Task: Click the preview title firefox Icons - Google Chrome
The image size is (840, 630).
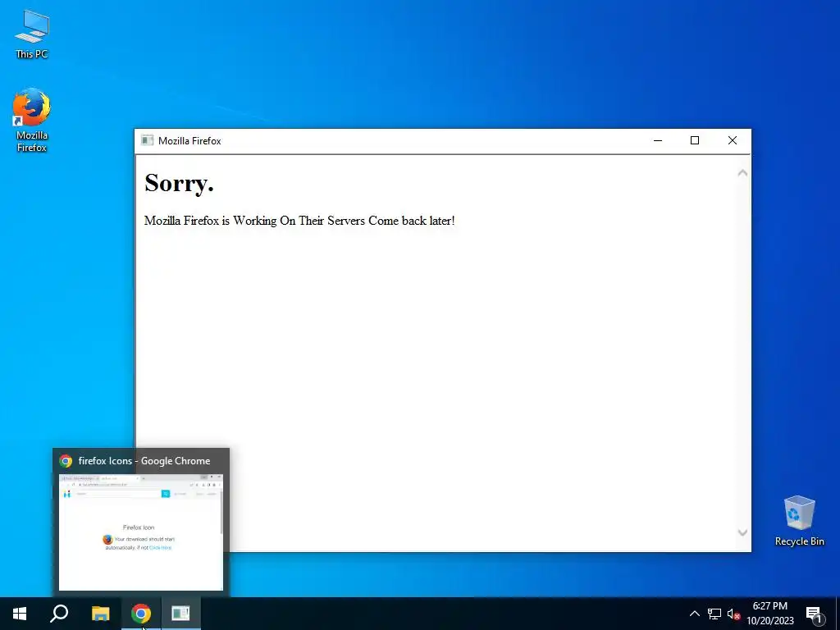Action: [144, 461]
